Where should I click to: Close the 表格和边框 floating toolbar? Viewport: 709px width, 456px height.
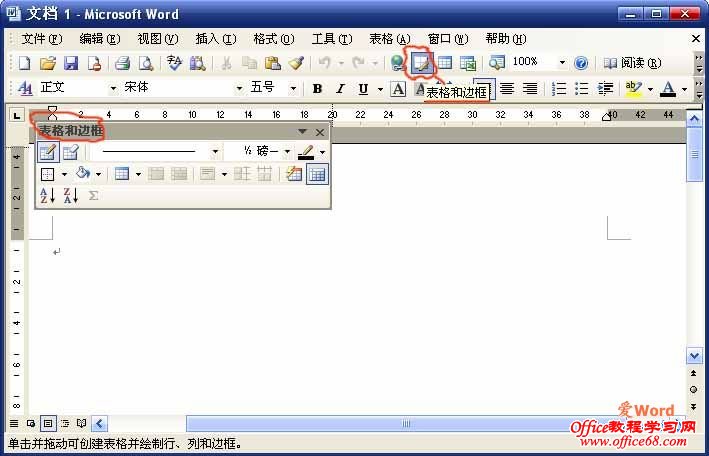[320, 133]
